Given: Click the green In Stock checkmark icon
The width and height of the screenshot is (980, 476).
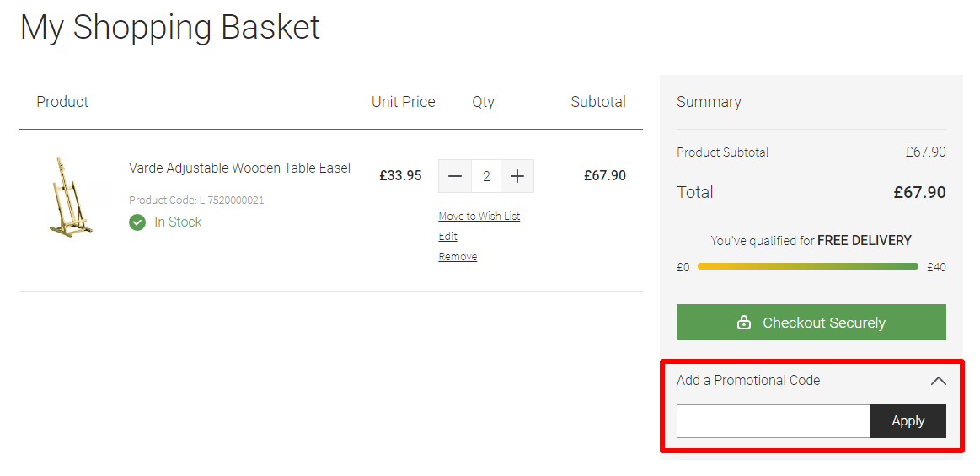Looking at the screenshot, I should pos(137,222).
